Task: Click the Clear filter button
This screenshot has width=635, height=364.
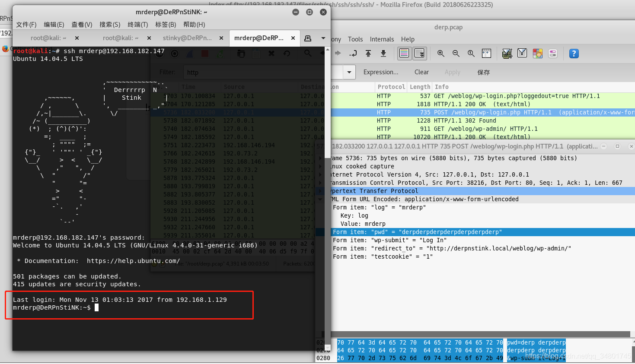Action: (421, 72)
